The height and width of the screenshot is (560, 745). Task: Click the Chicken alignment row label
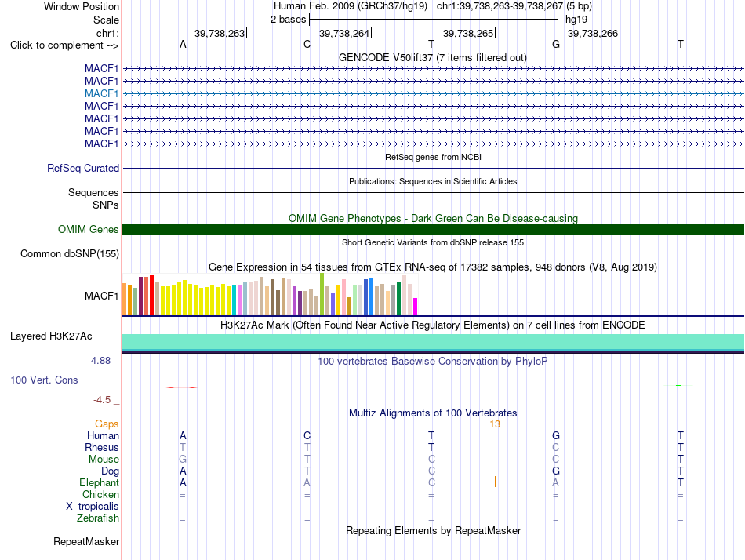coord(100,494)
